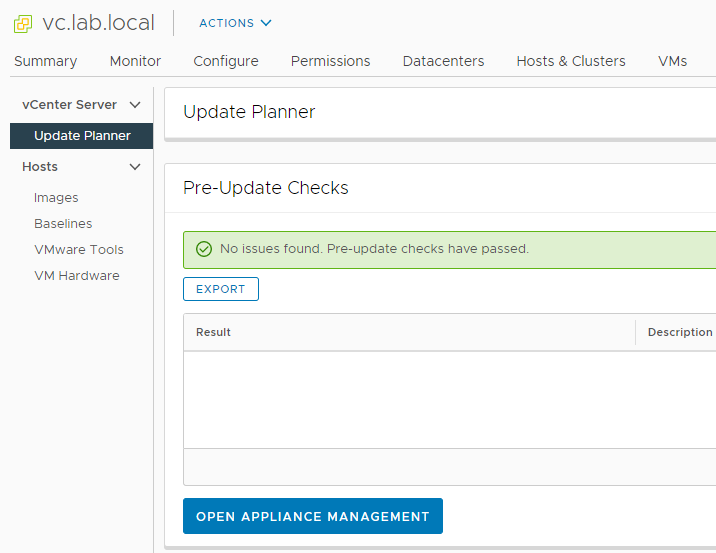
Task: Open Images under Hosts
Action: click(x=56, y=198)
